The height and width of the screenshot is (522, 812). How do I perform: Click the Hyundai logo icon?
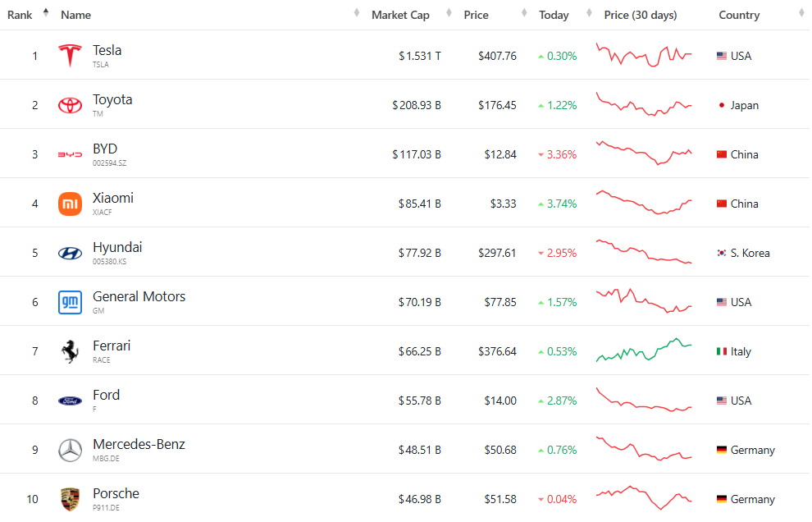click(70, 253)
